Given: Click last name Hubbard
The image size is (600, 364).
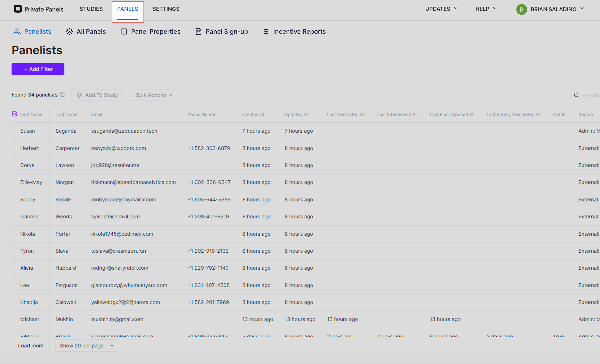Looking at the screenshot, I should tap(66, 268).
